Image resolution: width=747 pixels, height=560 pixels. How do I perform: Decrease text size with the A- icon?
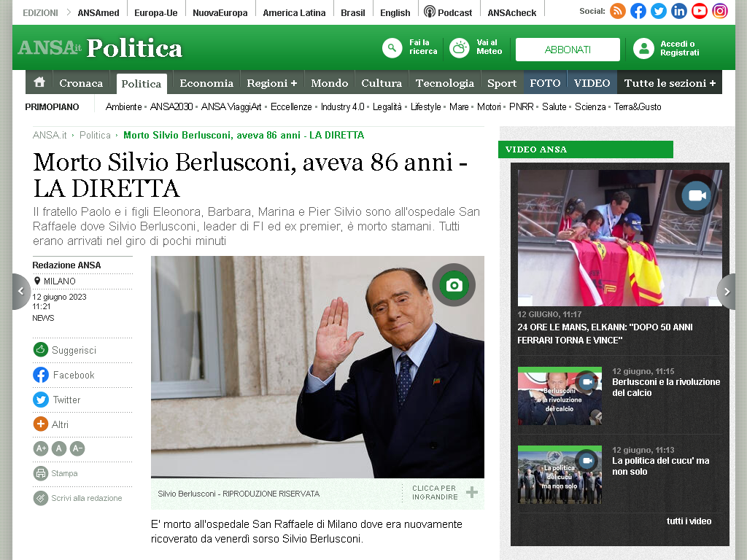[77, 448]
